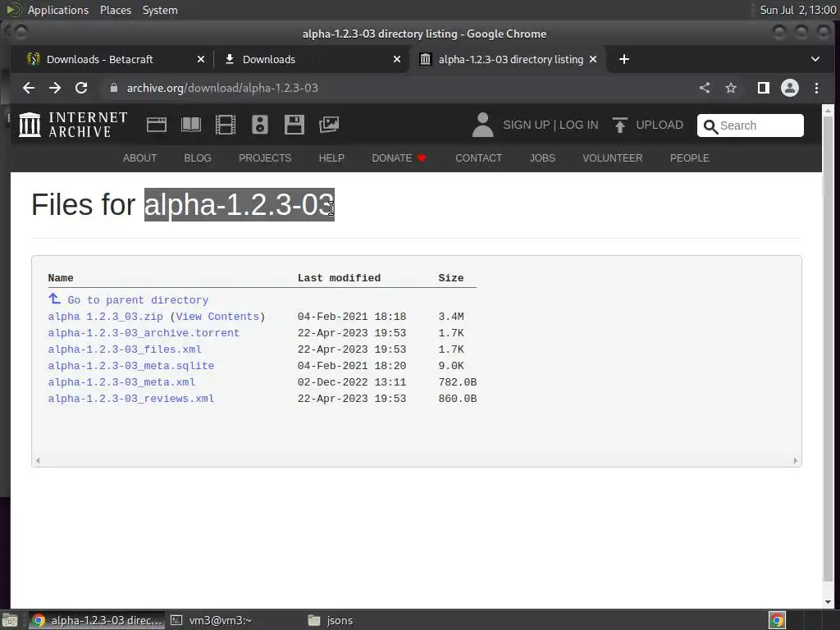Screen dimensions: 840x630
Task: Switch to jsons folder taskbar item
Action: [331, 620]
